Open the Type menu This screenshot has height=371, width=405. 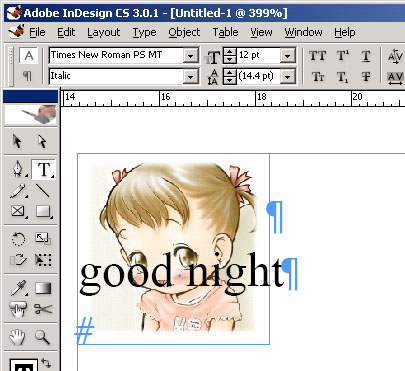144,32
